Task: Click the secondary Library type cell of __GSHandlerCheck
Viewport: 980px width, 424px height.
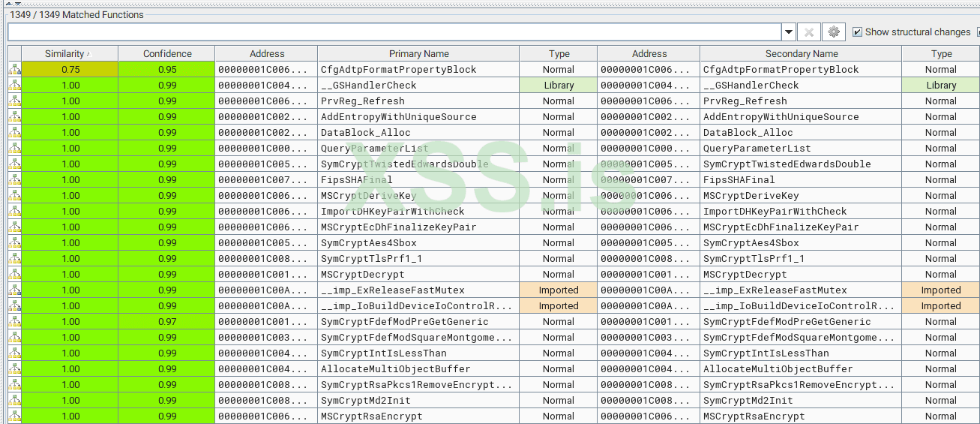Action: tap(940, 86)
